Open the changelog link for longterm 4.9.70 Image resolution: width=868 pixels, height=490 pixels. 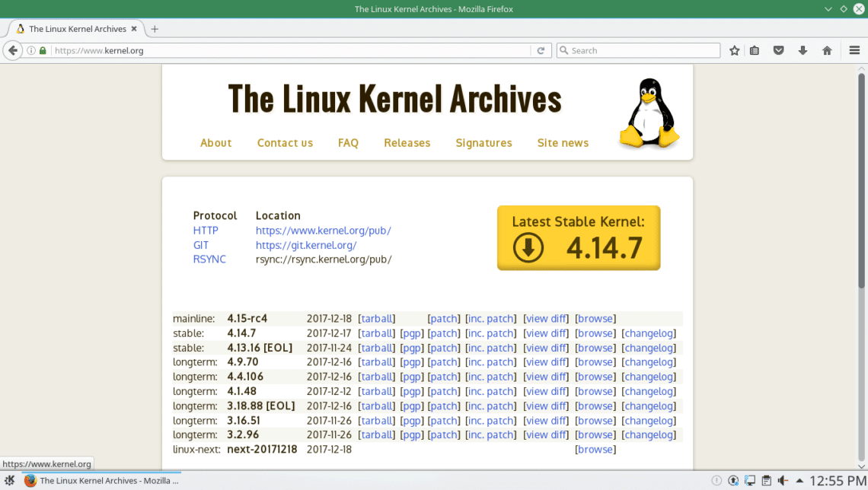point(649,362)
